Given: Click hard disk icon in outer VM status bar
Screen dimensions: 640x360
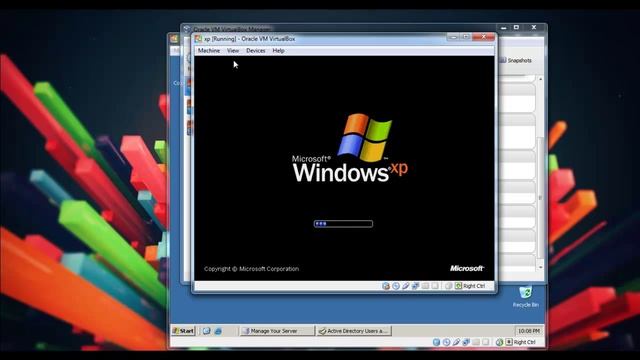Looking at the screenshot, I should (436, 342).
